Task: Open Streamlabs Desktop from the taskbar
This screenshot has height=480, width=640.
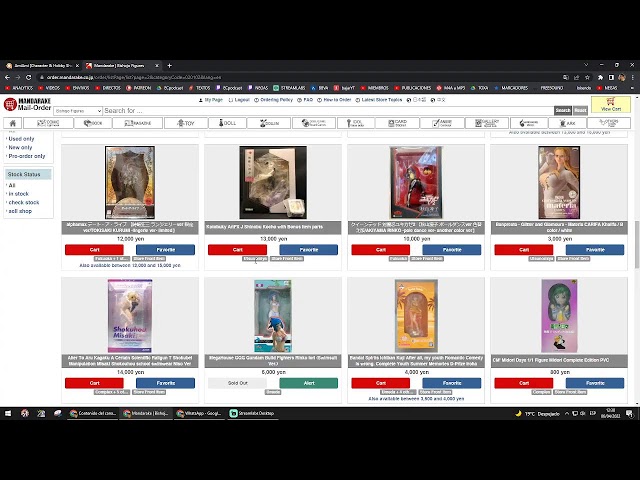Action: [x=252, y=413]
